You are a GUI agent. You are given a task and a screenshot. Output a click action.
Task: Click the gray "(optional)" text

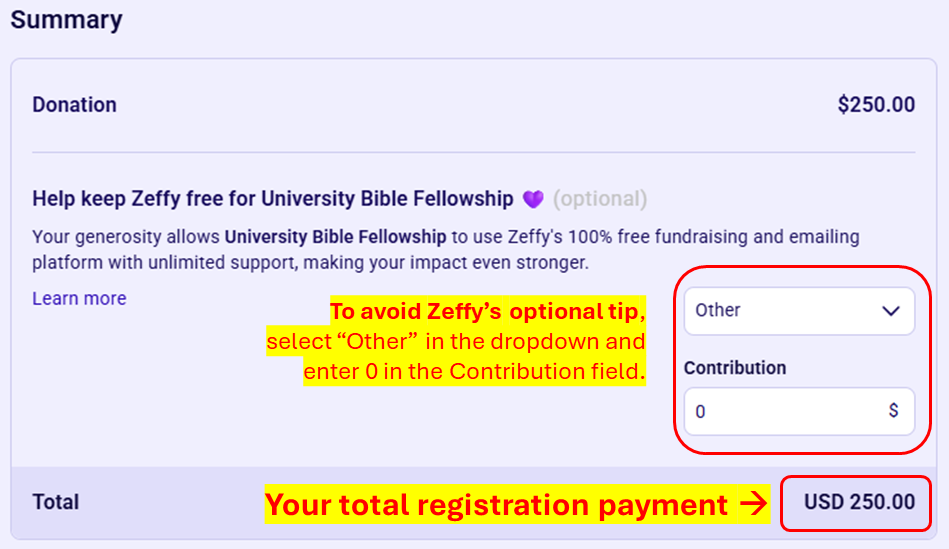pyautogui.click(x=600, y=199)
